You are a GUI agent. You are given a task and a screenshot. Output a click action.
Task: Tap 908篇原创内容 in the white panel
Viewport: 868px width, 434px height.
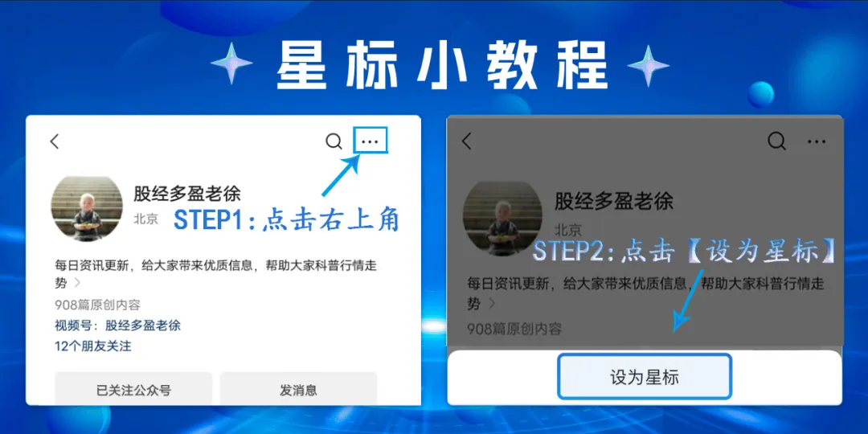point(97,305)
